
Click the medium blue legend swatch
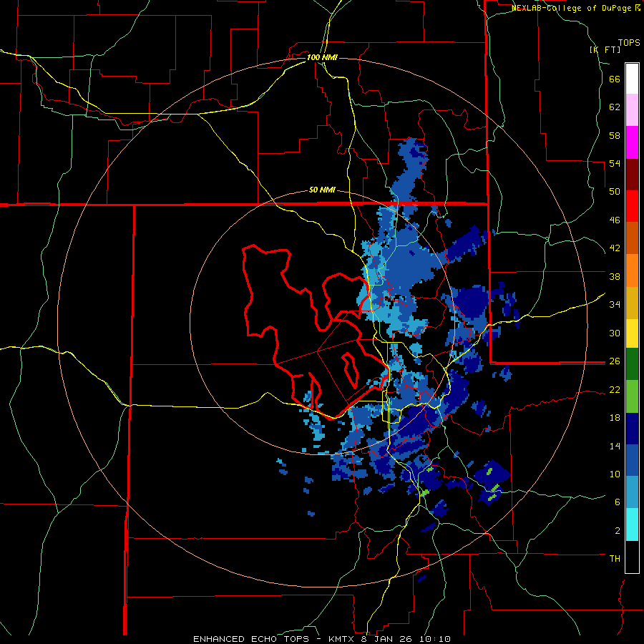[632, 460]
